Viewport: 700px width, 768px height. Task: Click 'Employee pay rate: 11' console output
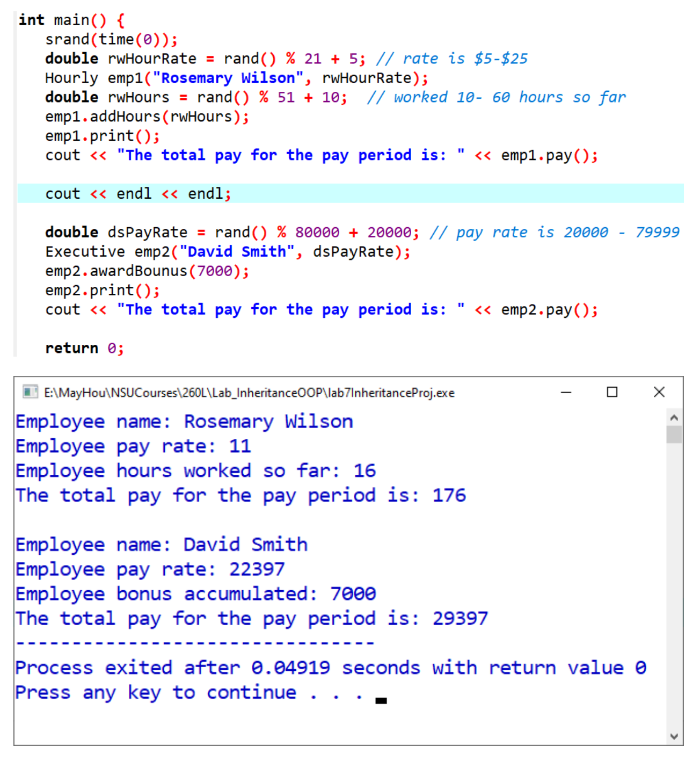pos(133,447)
